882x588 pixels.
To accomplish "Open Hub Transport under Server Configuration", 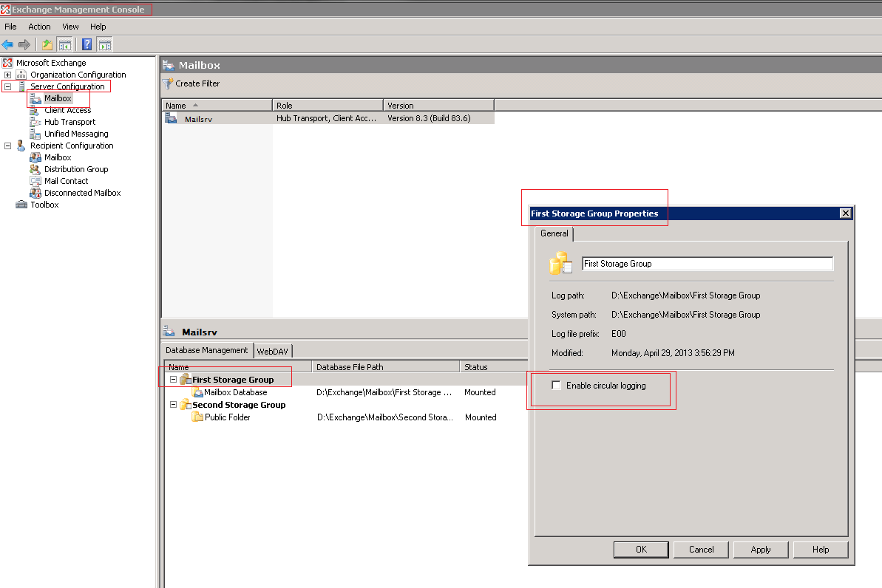I will [69, 122].
